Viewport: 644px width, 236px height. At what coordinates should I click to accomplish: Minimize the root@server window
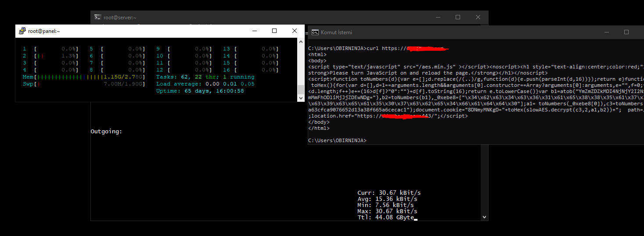click(x=438, y=17)
